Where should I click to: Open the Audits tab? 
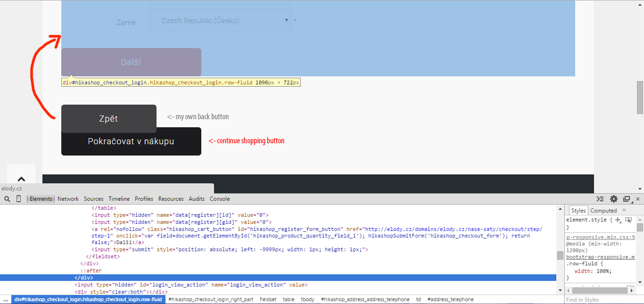tap(197, 199)
